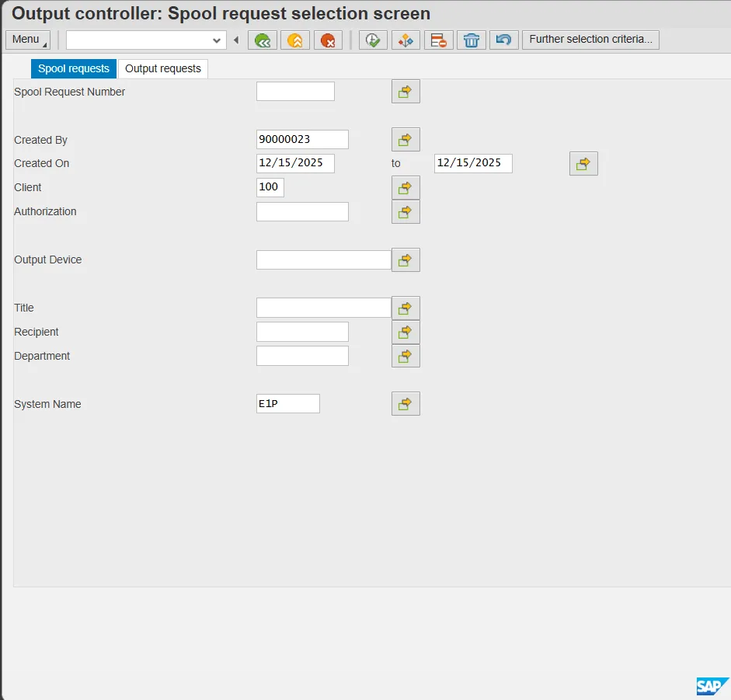Click the System Name field
731x700 pixels.
pos(287,404)
